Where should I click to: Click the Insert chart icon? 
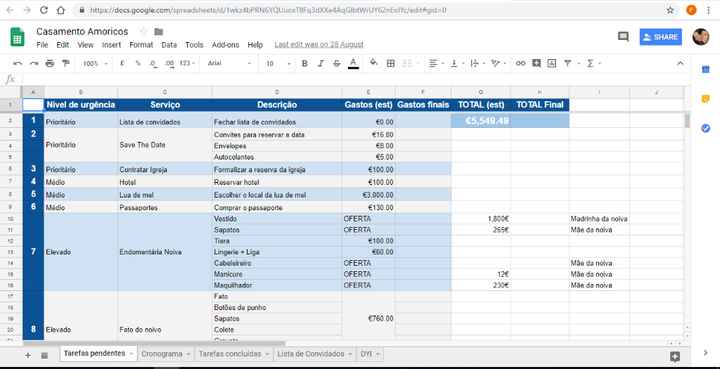point(552,63)
